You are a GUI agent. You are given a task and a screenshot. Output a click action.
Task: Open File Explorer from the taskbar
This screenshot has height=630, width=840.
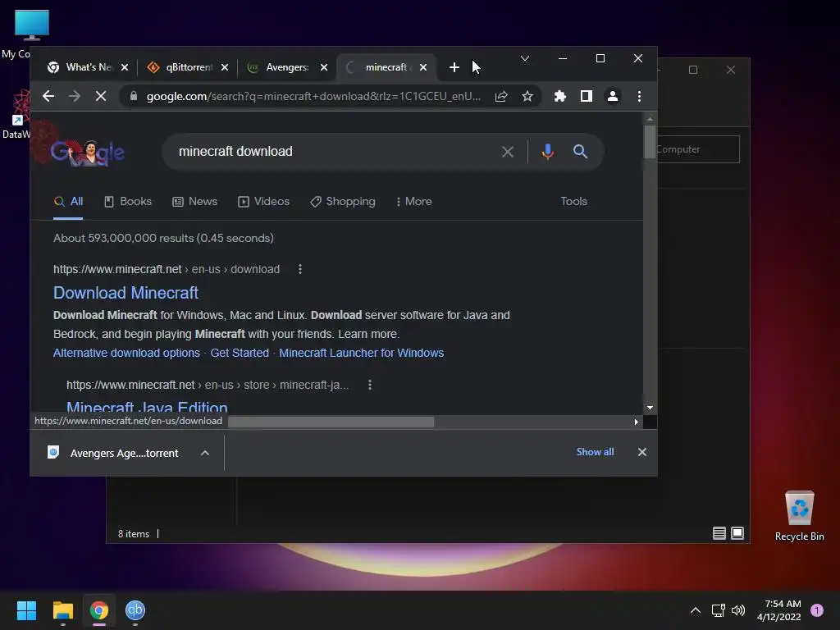(62, 610)
